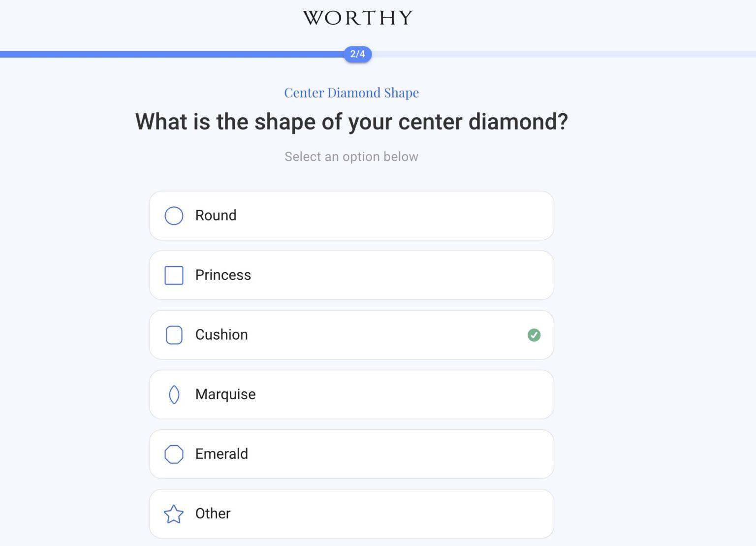Click the Emerald octagon shape icon
Image resolution: width=756 pixels, height=546 pixels.
173,454
